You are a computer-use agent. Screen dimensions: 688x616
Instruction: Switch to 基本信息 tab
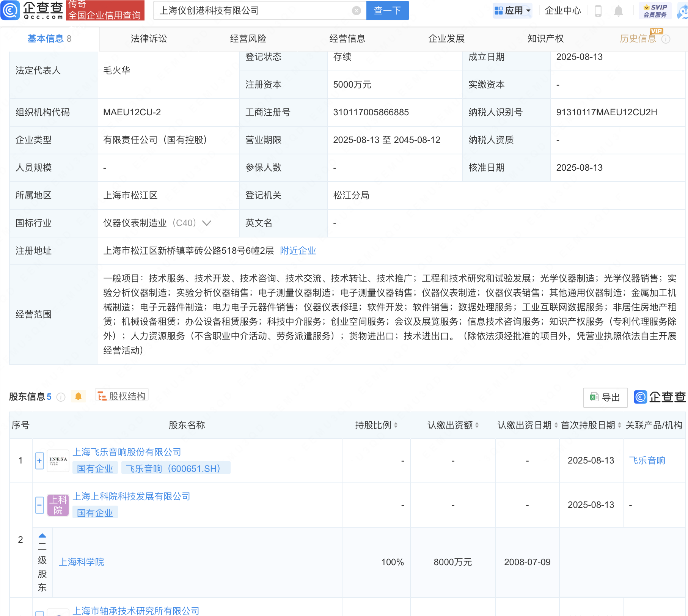tap(49, 39)
